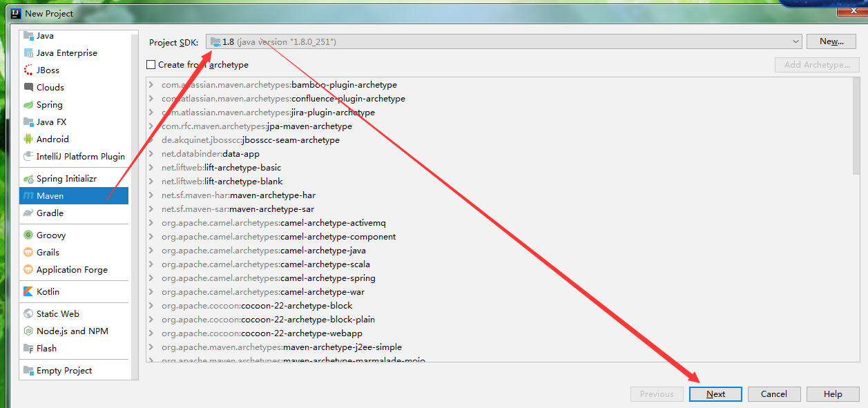Click the Clouds icon
The height and width of the screenshot is (408, 868).
[28, 88]
